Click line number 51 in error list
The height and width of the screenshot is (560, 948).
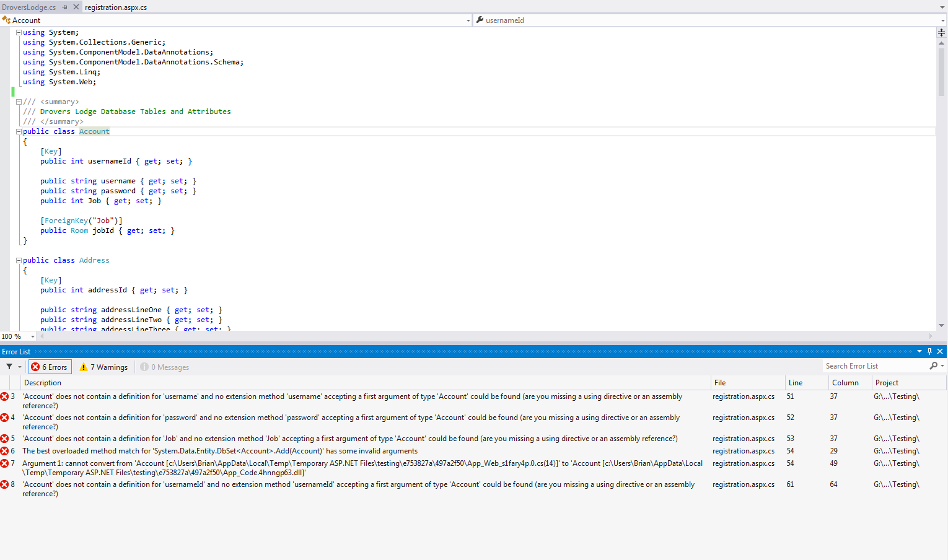(790, 396)
